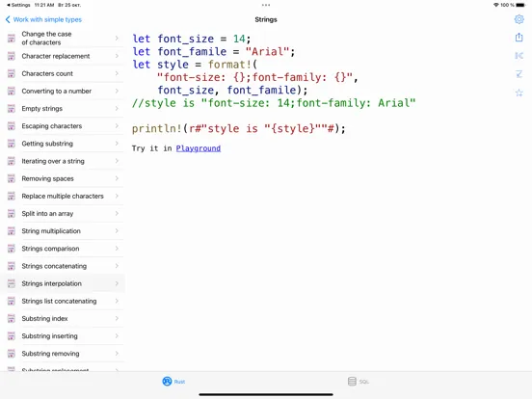Open chevron for Removing spaces
This screenshot has height=399, width=532.
point(117,178)
